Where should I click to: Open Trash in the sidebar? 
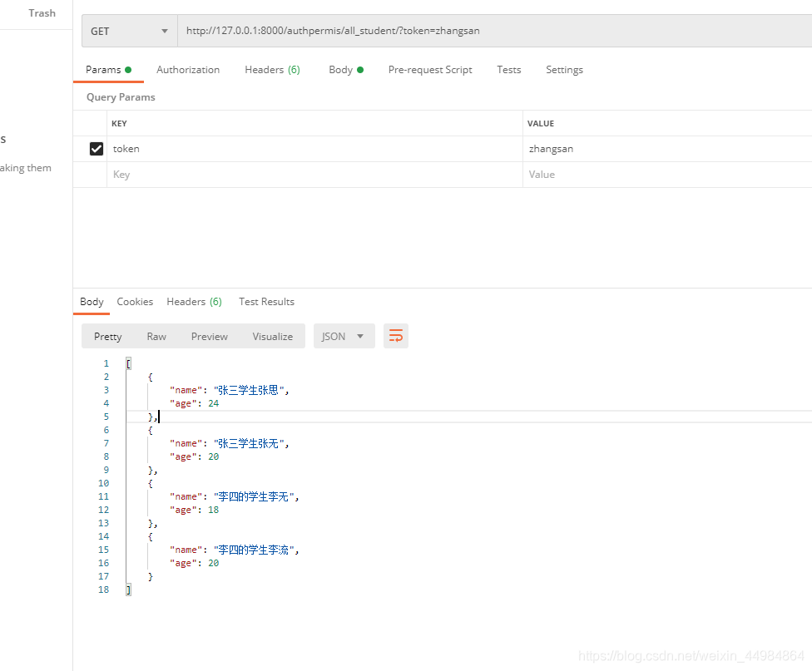click(x=42, y=13)
